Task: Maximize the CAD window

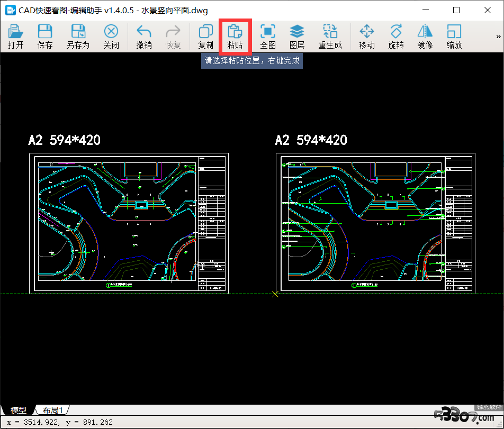Action: coord(456,10)
